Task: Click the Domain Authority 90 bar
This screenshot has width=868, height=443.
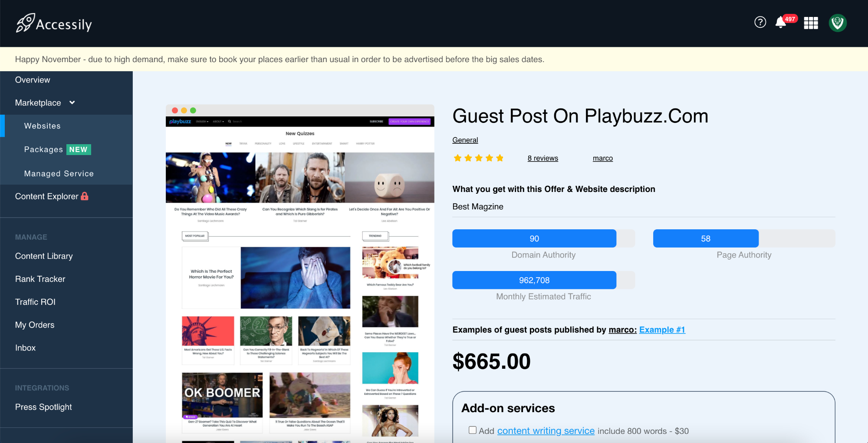Action: coord(543,238)
